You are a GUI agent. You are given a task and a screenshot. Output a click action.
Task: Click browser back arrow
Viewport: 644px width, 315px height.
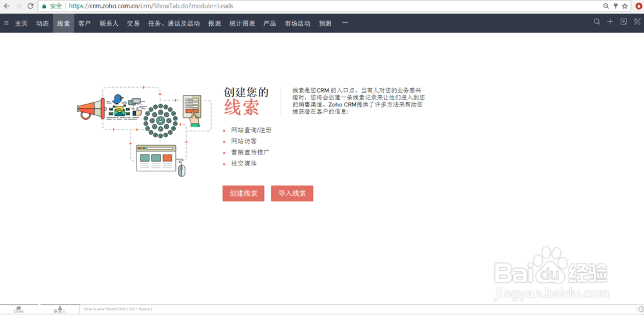(6, 6)
